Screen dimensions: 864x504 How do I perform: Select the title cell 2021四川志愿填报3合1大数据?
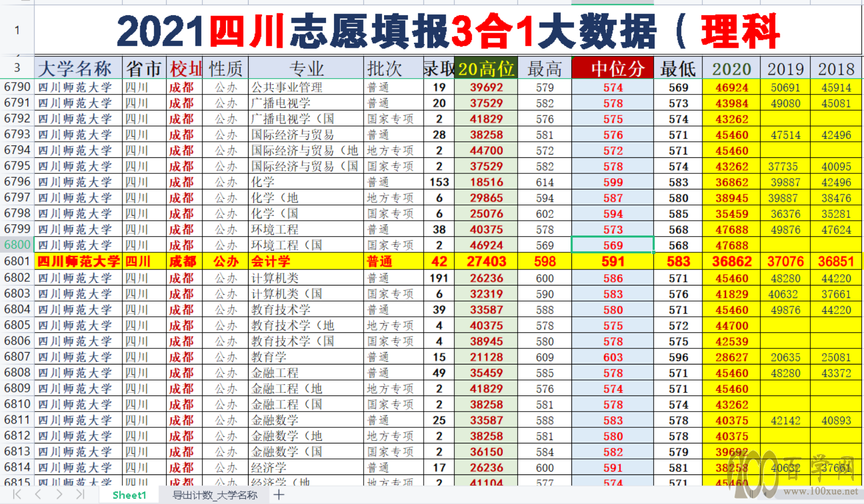coord(448,31)
